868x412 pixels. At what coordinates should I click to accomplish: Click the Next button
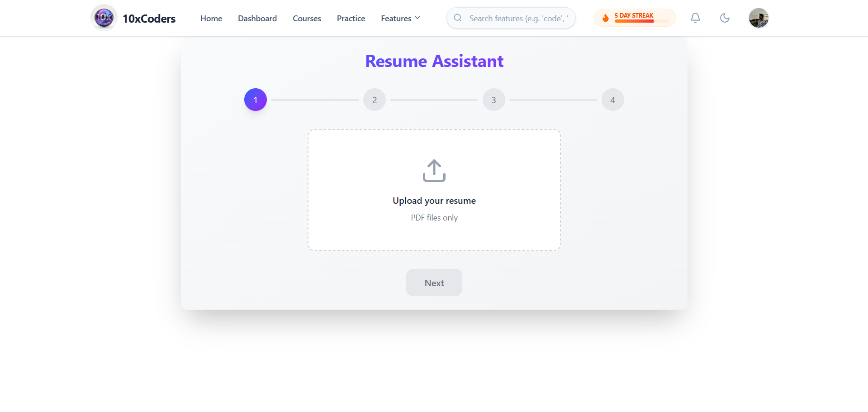(x=434, y=283)
